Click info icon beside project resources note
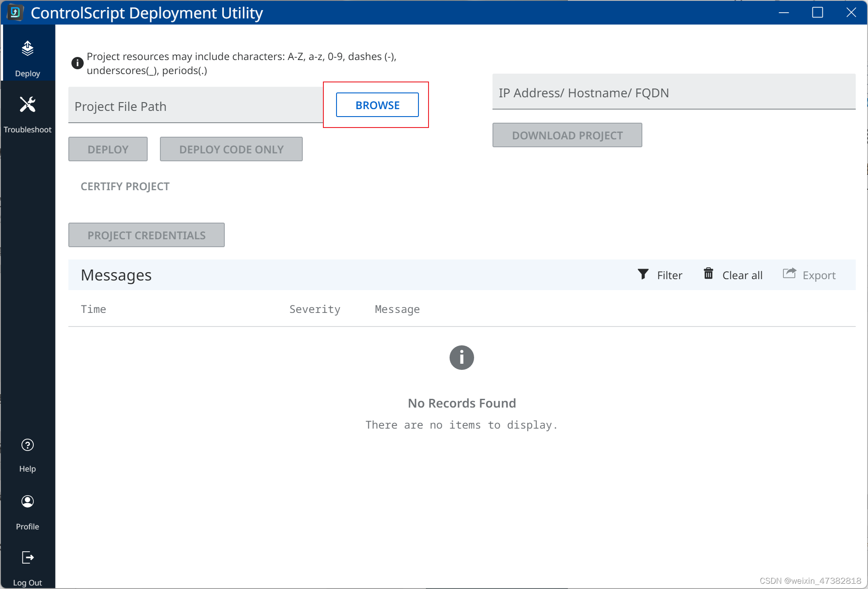Viewport: 868px width, 589px height. click(77, 63)
